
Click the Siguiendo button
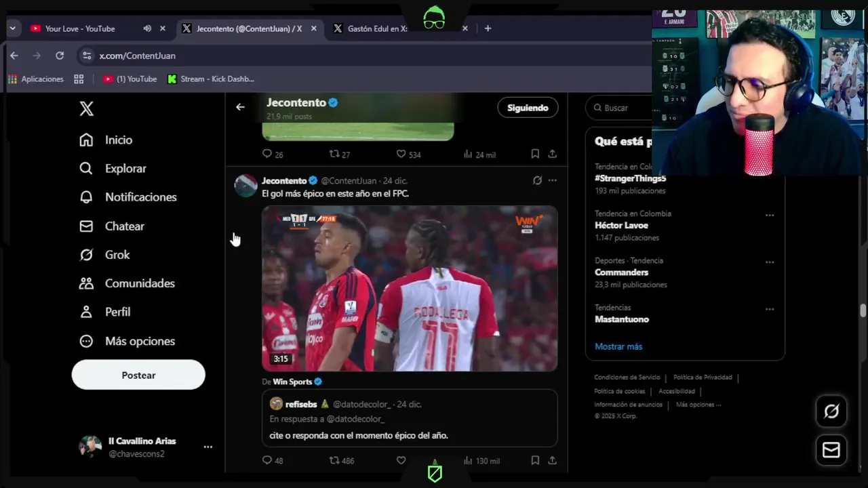click(528, 108)
